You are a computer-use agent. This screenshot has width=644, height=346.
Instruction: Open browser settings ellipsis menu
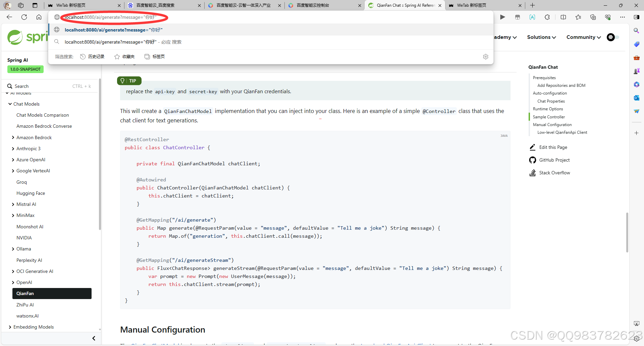[623, 17]
